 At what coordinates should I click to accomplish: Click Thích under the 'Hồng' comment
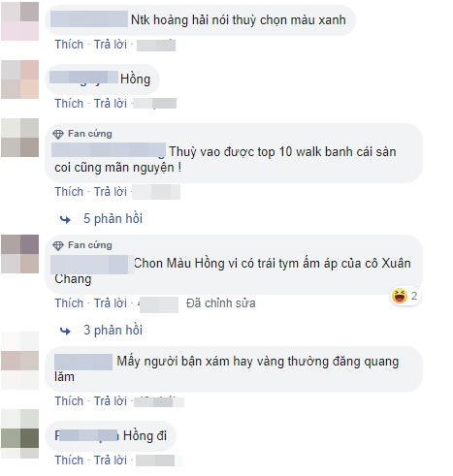69,104
